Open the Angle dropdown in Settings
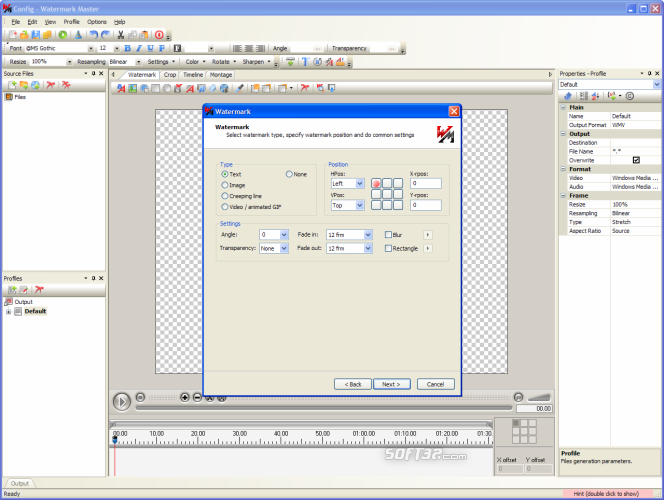 point(284,235)
